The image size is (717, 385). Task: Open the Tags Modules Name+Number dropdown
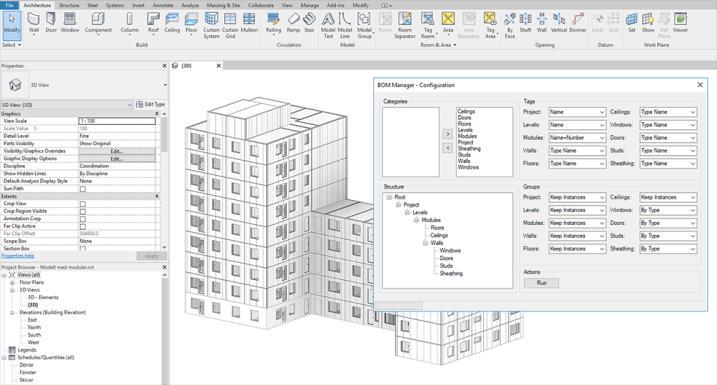pos(577,138)
